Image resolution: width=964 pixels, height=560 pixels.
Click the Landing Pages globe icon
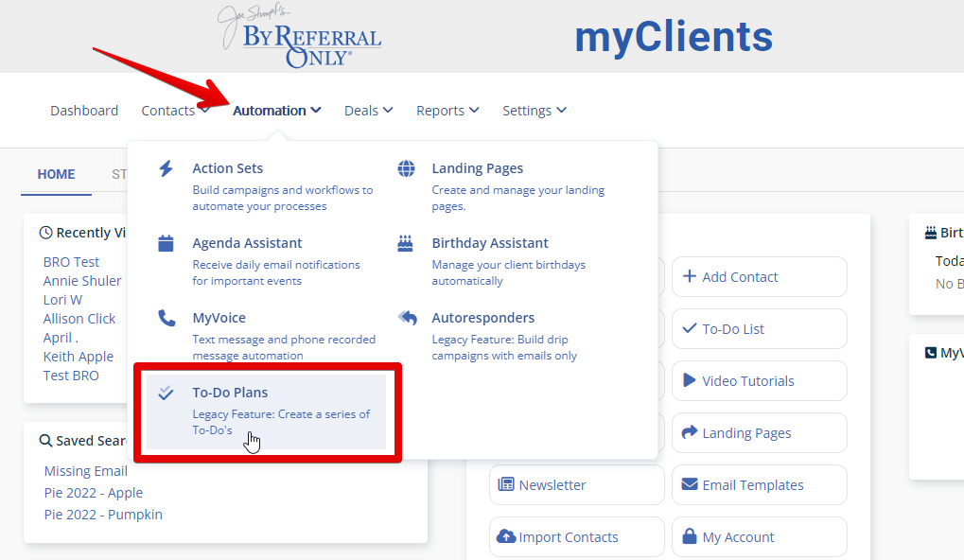(x=406, y=168)
